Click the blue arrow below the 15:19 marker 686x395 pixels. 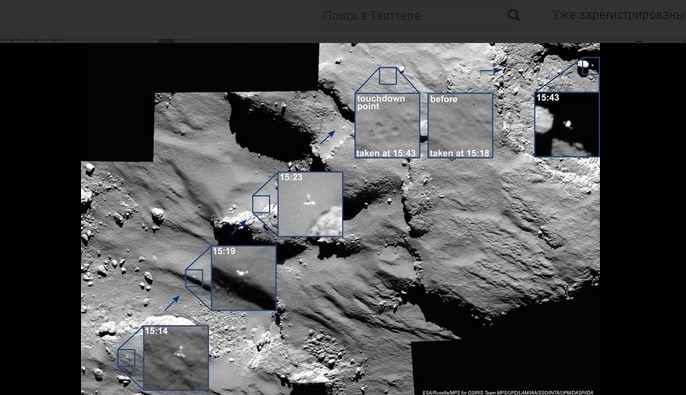click(x=172, y=303)
